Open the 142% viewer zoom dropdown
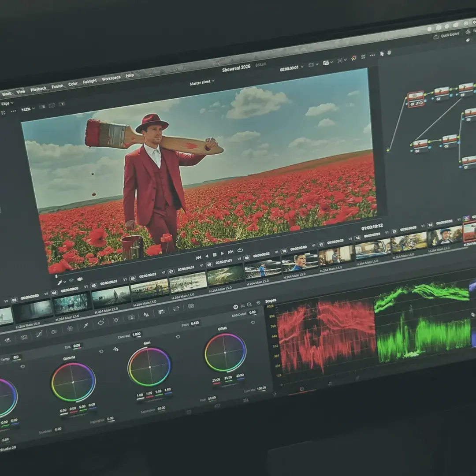Viewport: 476px width, 476px height. 28,109
